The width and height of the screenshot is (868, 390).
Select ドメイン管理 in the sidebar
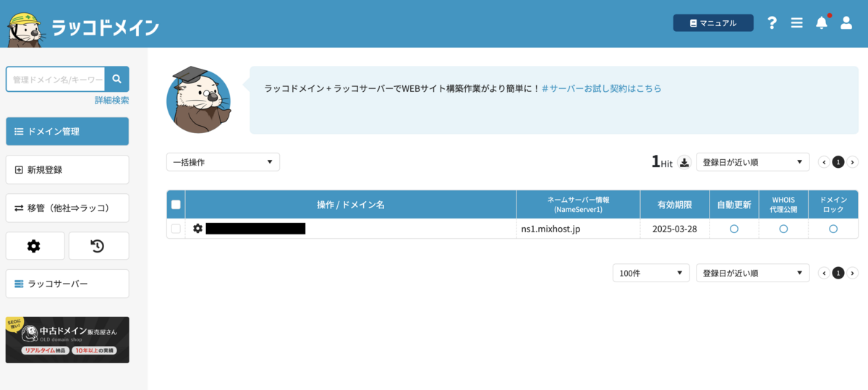67,132
